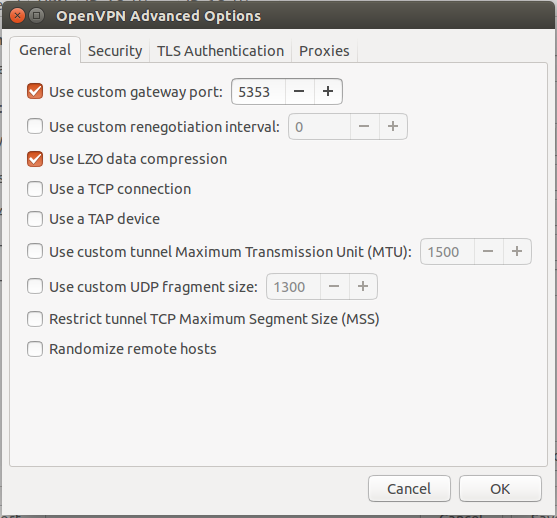Enable Use a TAP device

(x=35, y=219)
